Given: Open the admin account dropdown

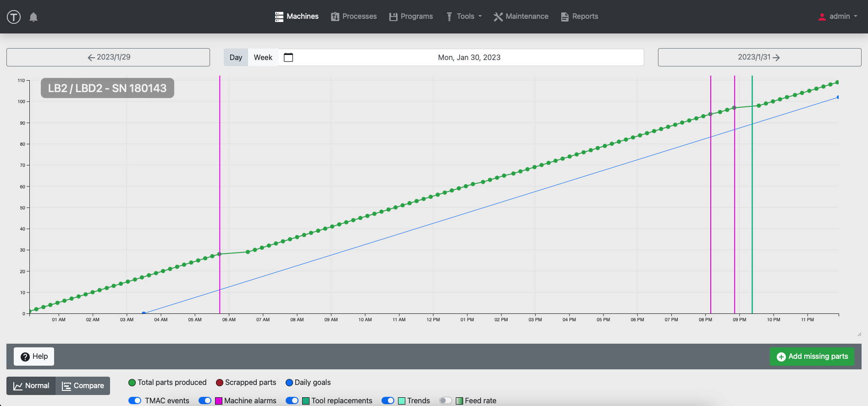Looking at the screenshot, I should coord(838,16).
